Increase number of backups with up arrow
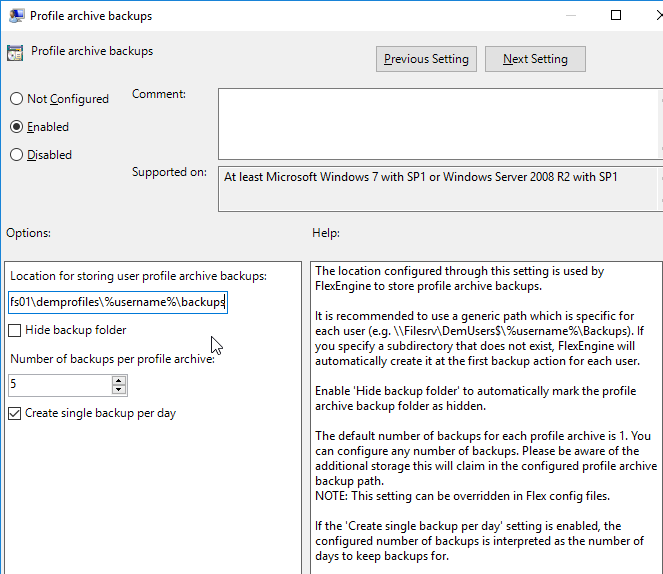663x574 pixels. click(x=119, y=380)
